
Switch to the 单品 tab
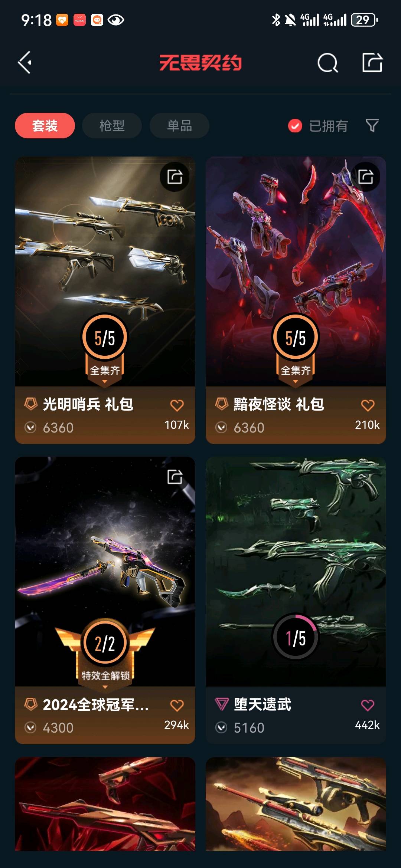179,126
